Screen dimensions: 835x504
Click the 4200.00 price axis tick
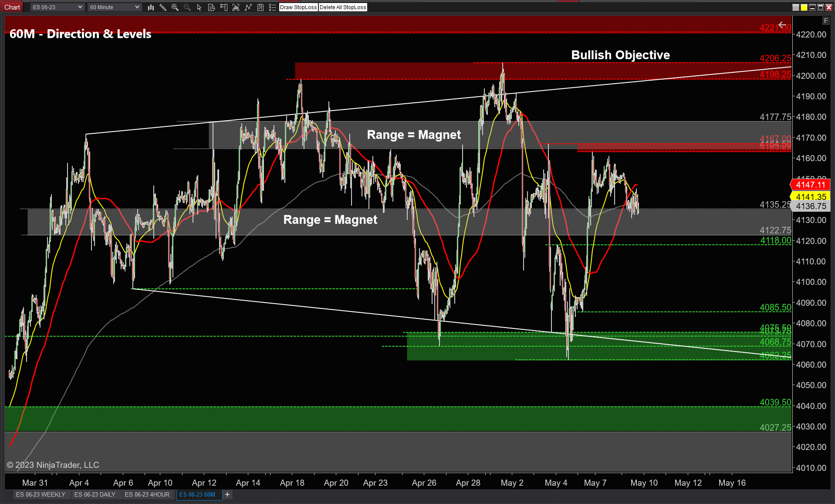click(x=811, y=76)
